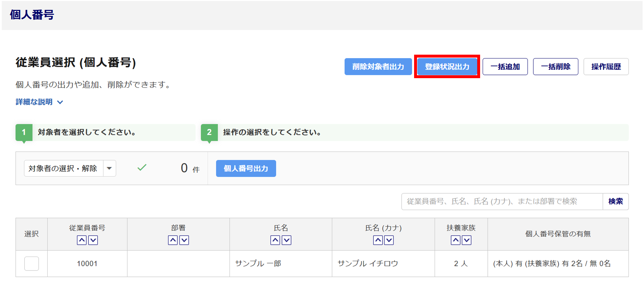Sort 扶養家族 column descending
The height and width of the screenshot is (283, 644).
coord(467,240)
